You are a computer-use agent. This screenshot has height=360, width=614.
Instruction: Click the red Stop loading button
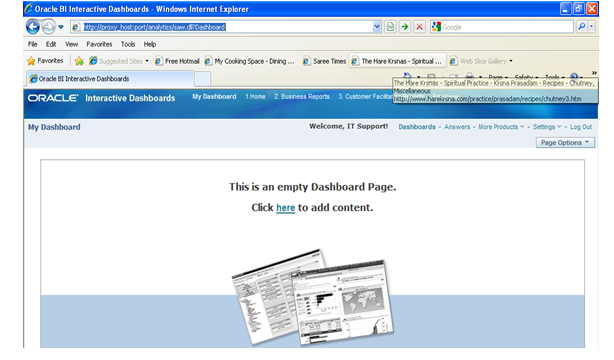tap(419, 27)
